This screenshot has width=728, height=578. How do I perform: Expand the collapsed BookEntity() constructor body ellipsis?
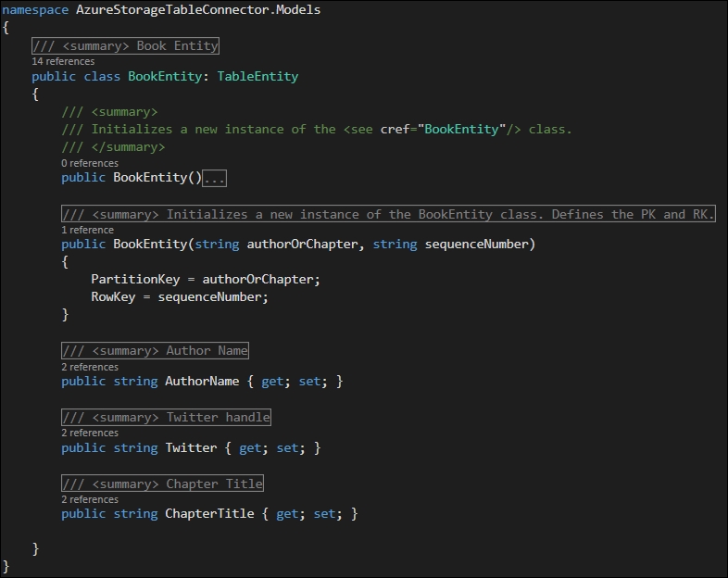[215, 178]
